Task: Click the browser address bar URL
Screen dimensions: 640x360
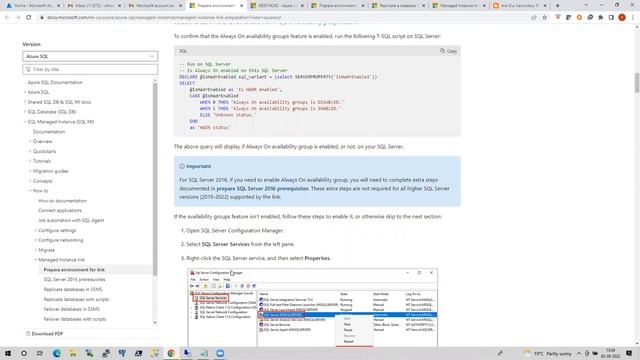Action: pos(164,18)
